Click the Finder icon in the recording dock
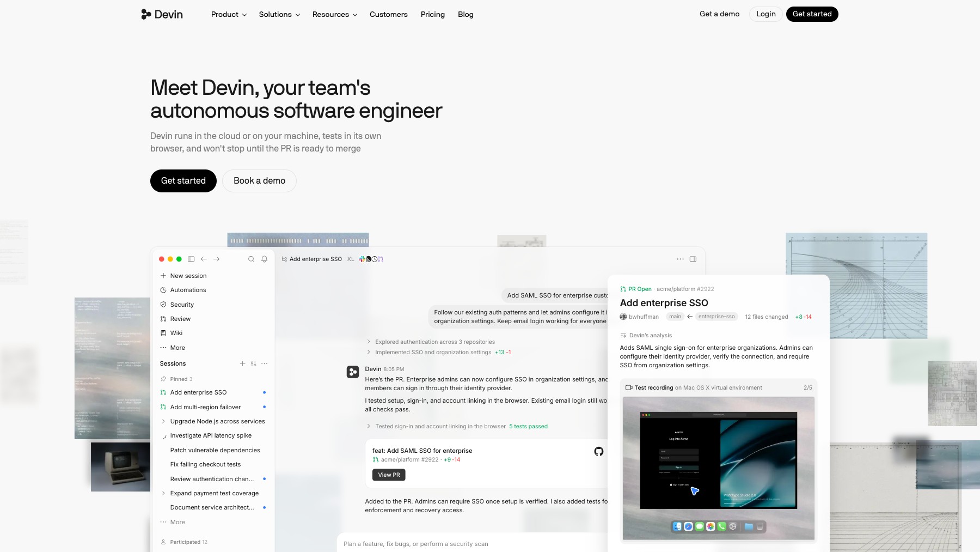The height and width of the screenshot is (552, 980). tap(677, 526)
